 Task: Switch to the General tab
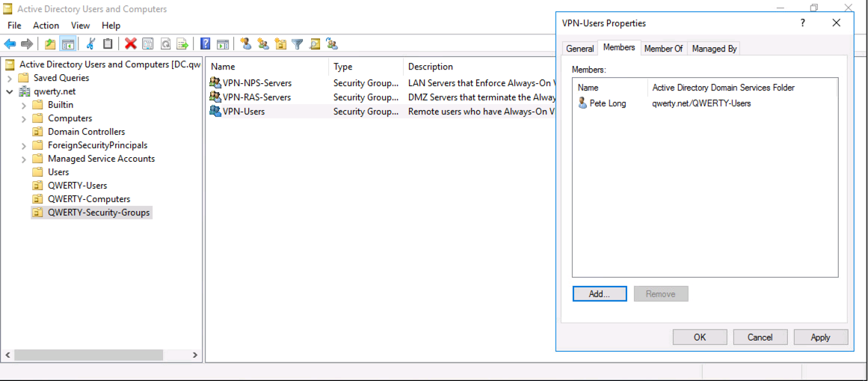pos(579,49)
